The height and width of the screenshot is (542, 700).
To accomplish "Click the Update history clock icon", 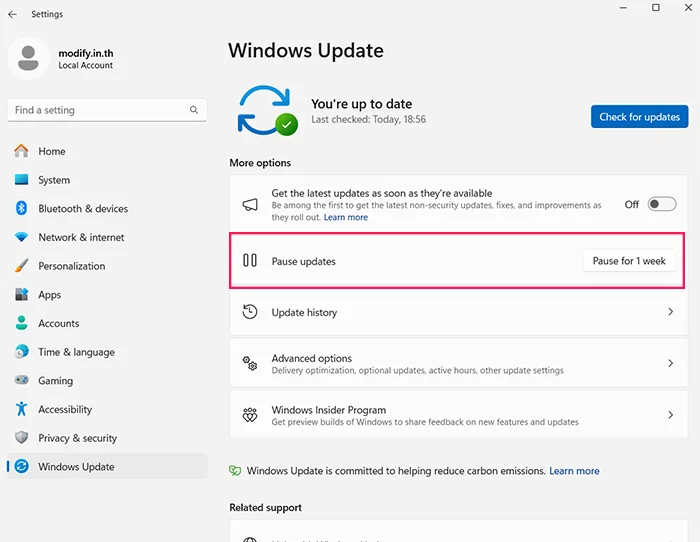I will point(250,312).
